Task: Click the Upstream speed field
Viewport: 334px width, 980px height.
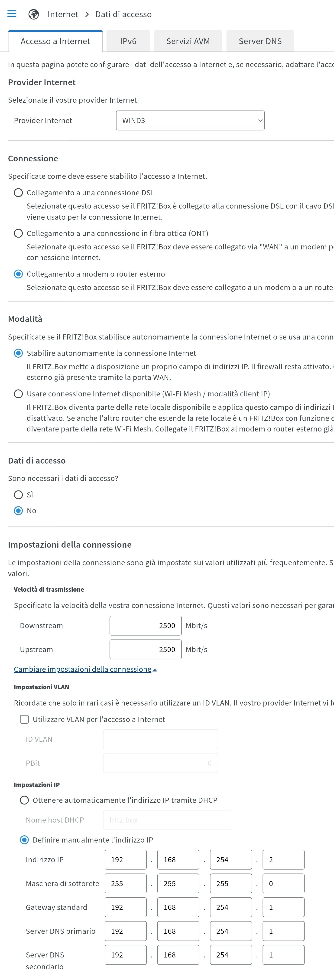Action: 145,649
